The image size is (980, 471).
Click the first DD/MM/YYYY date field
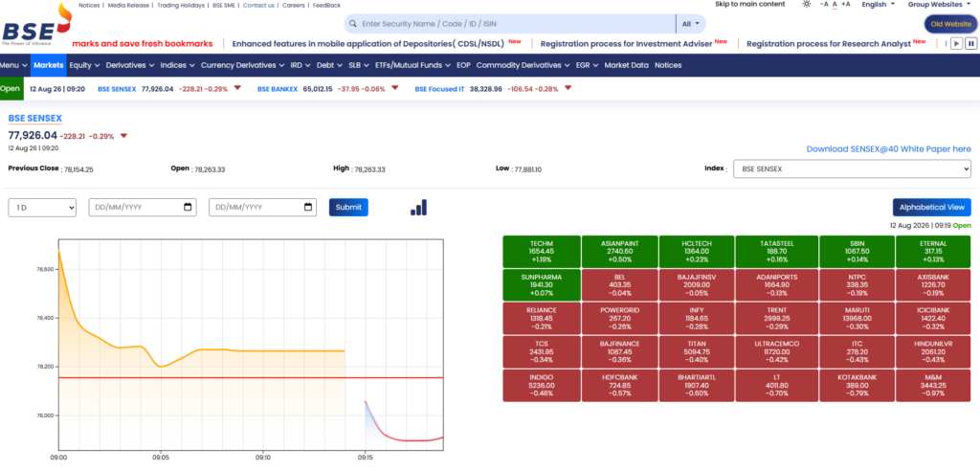(x=143, y=207)
